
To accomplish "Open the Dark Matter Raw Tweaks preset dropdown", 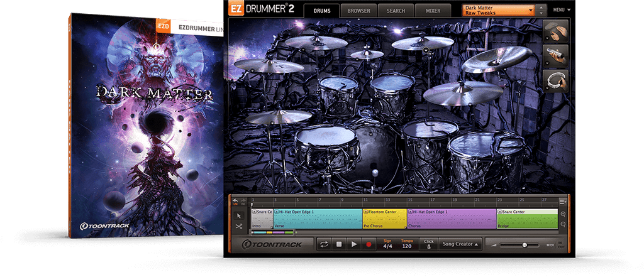I will click(x=499, y=10).
